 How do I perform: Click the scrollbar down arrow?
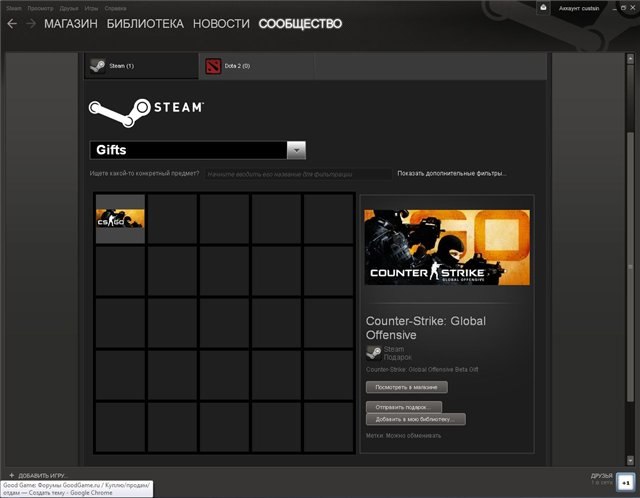(630, 460)
